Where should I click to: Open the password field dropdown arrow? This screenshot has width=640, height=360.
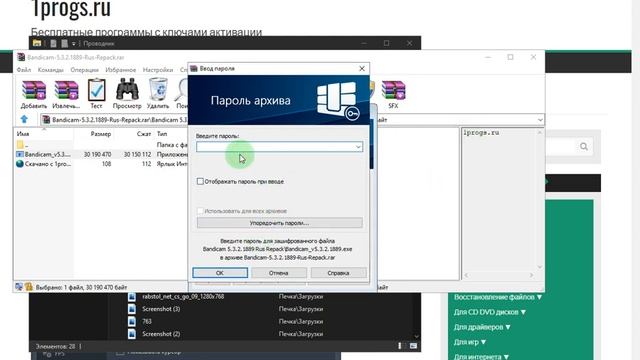click(x=358, y=147)
